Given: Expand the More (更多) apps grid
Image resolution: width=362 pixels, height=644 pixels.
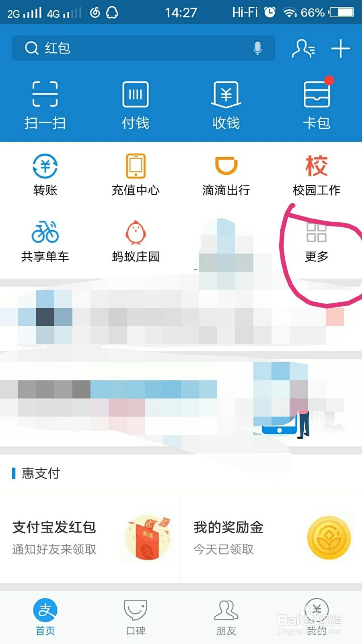Looking at the screenshot, I should point(317,242).
